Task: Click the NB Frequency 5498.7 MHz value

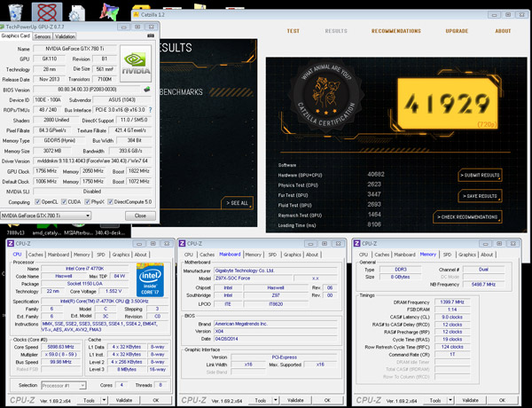Action: pyautogui.click(x=484, y=285)
